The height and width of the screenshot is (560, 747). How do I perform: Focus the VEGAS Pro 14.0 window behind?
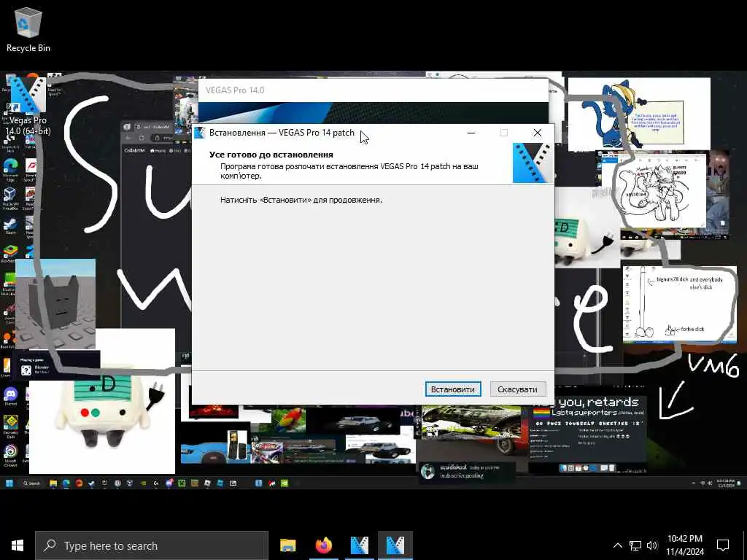pyautogui.click(x=373, y=90)
